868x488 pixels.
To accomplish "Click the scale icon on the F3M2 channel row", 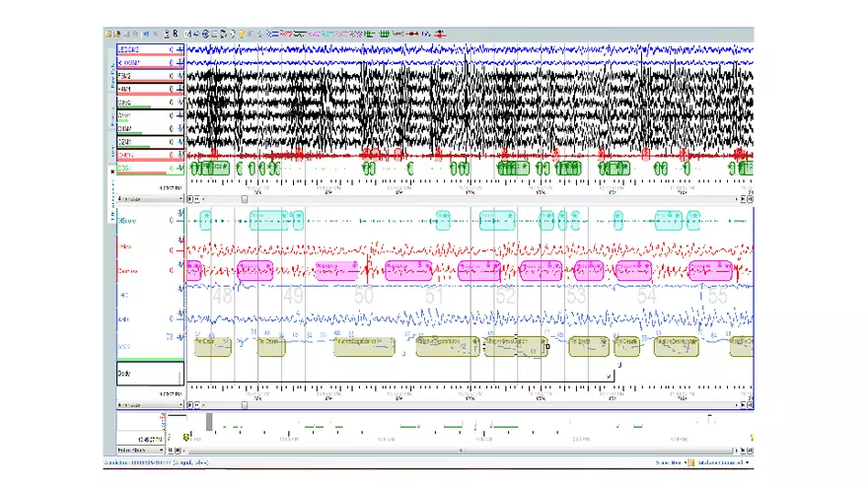I will point(180,76).
